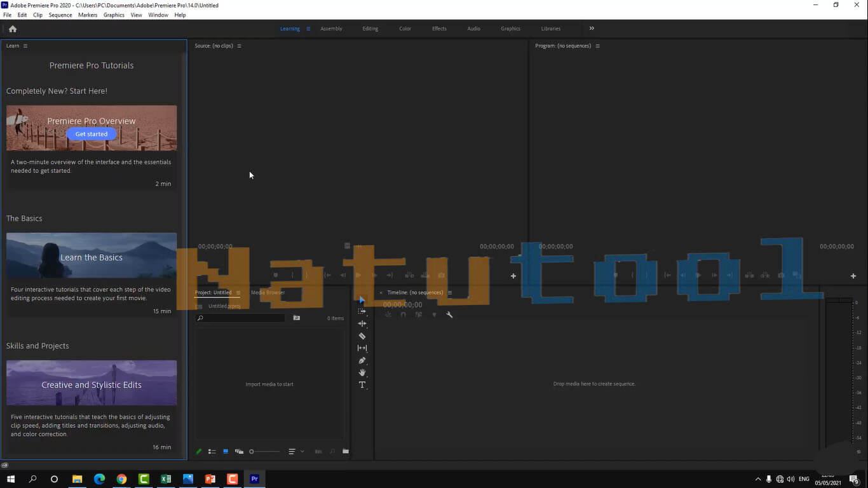Open the Help menu
Viewport: 868px width, 488px height.
point(180,15)
